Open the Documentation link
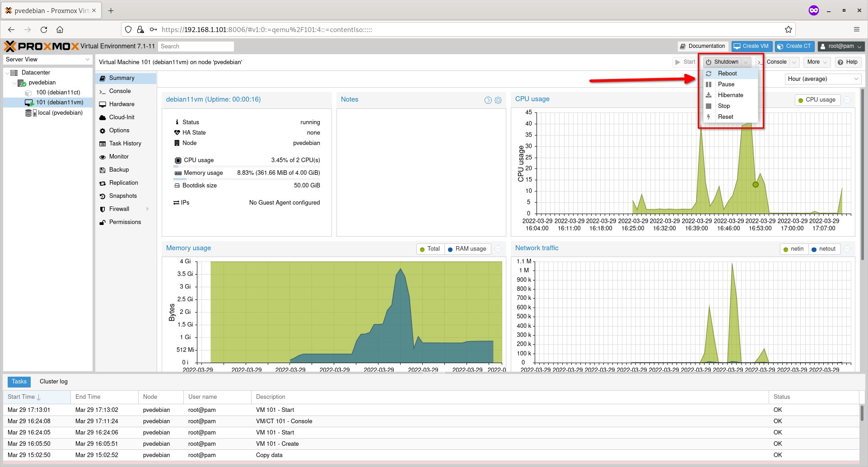The image size is (868, 467). point(703,46)
